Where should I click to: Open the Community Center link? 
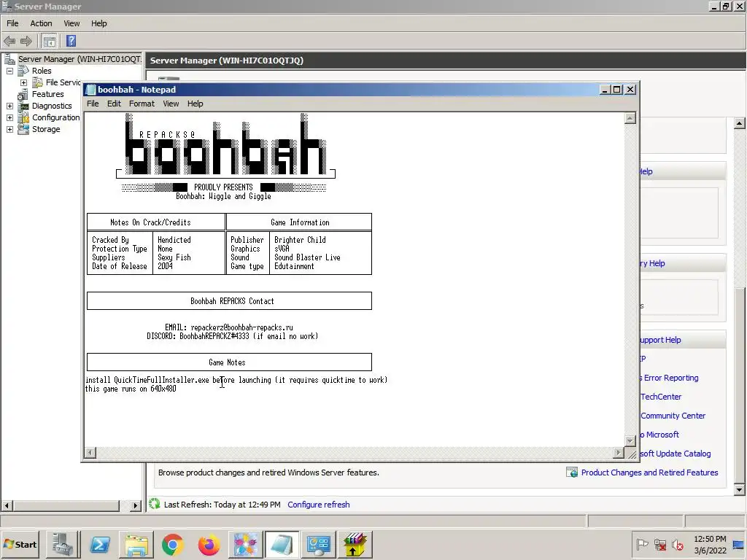[x=673, y=416]
